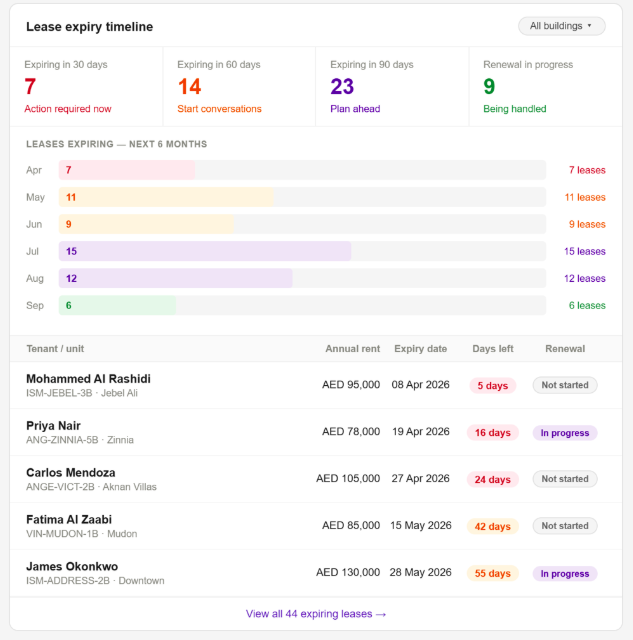Screen dimensions: 633x640
Task: Select the Renewal in progress card
Action: (546, 87)
